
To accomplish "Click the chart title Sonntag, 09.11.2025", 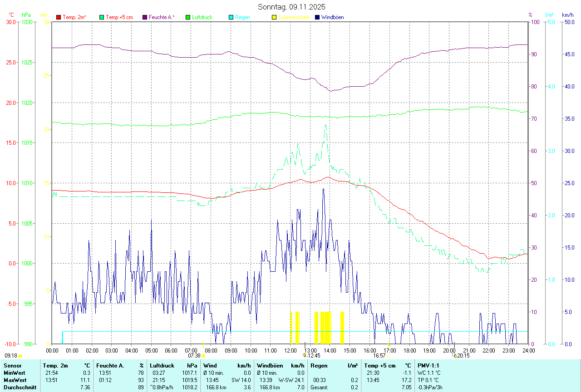I will click(x=291, y=7).
